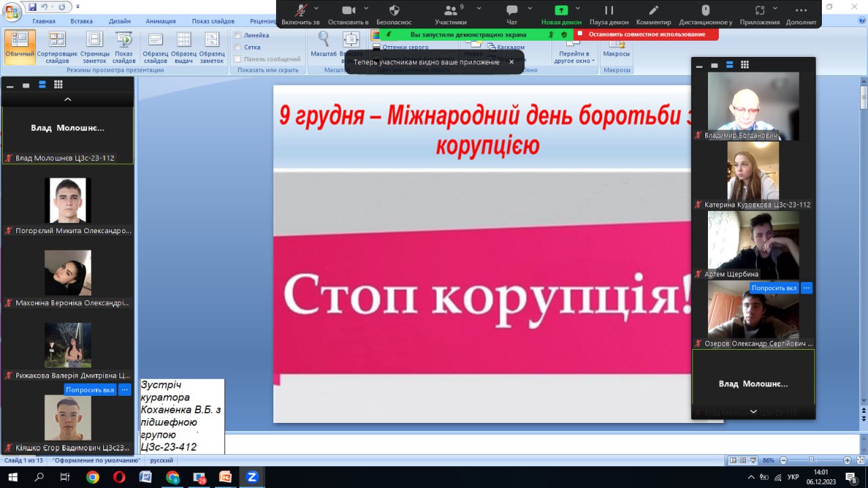Select Катерина Кузовкова video thumbnail
Image resolution: width=868 pixels, height=488 pixels.
point(753,171)
